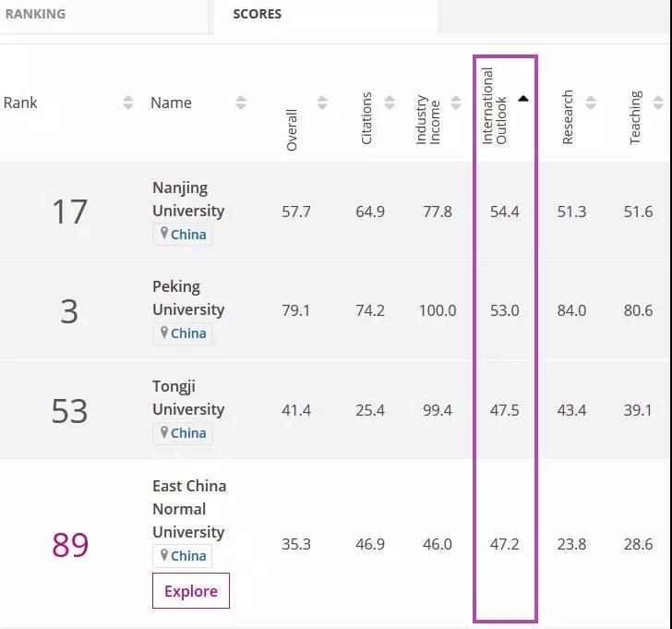Switch to the RANKING tab
672x629 pixels.
pos(35,15)
